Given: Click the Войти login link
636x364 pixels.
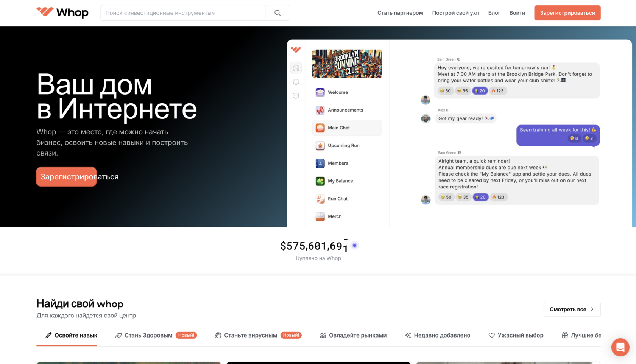Looking at the screenshot, I should coord(517,13).
